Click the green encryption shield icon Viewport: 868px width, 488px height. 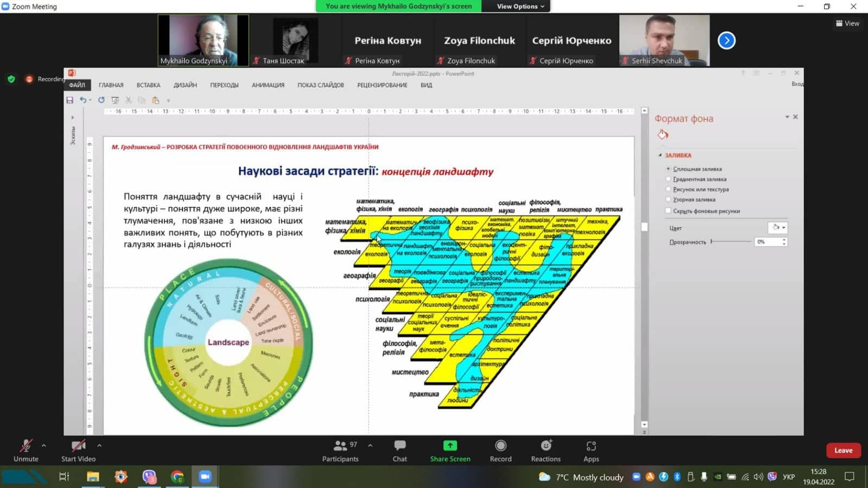[x=11, y=79]
